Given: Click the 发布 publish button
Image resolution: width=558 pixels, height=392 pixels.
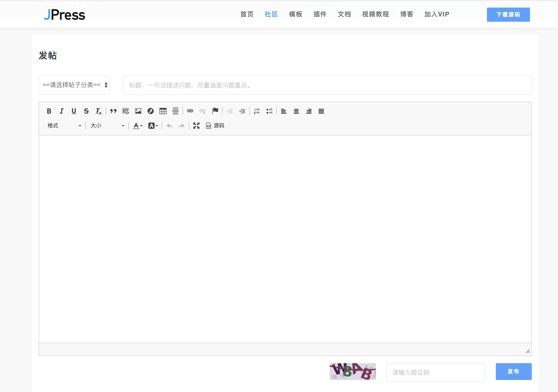Looking at the screenshot, I should pos(514,371).
